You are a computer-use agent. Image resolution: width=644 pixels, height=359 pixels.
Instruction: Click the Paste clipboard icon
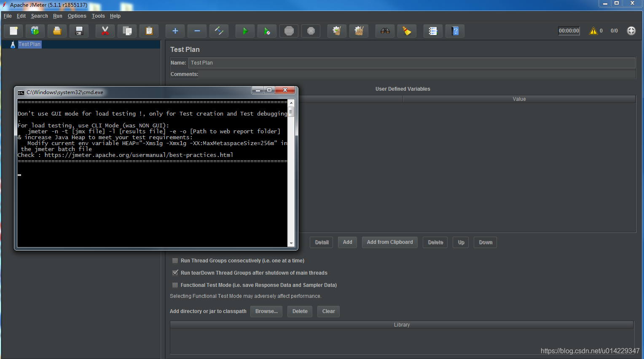tap(149, 31)
